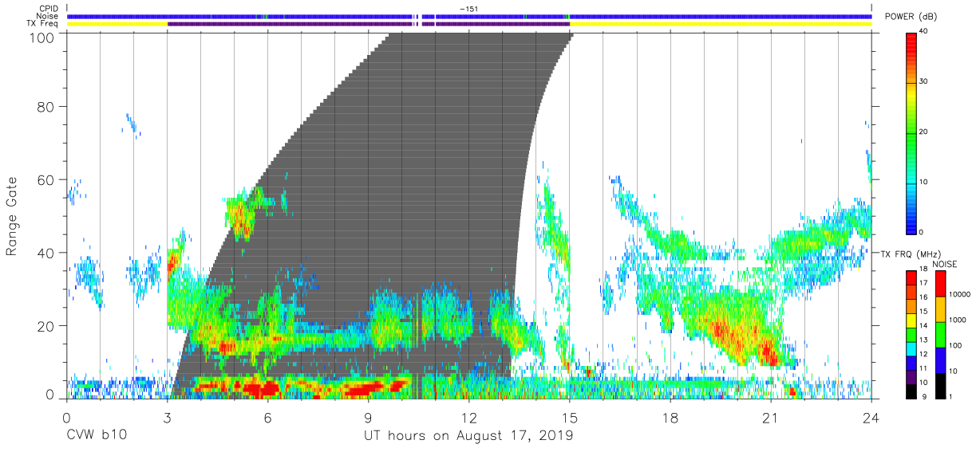Image resolution: width=980 pixels, height=452 pixels.
Task: Click the '9' label on the TX FRQ scale
Action: tap(923, 397)
